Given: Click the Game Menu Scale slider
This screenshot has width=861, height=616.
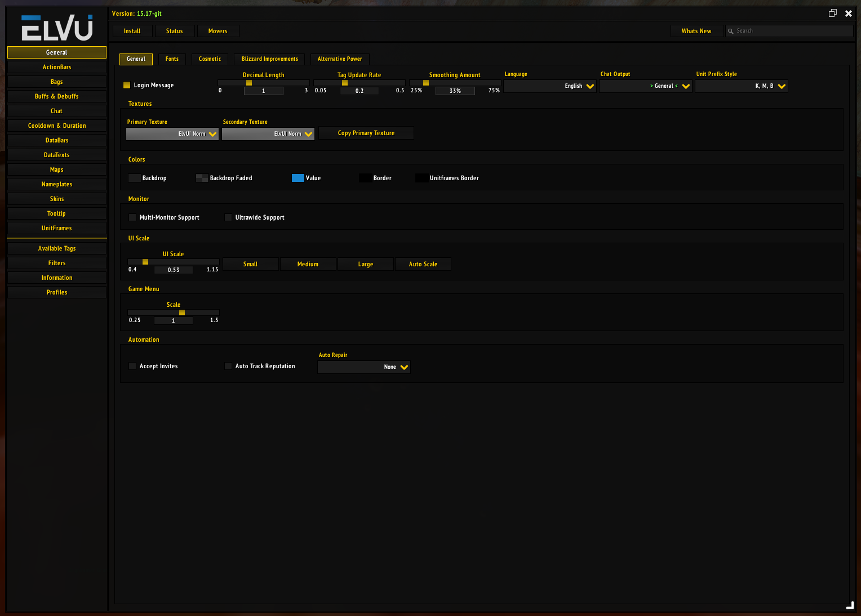Looking at the screenshot, I should (174, 313).
